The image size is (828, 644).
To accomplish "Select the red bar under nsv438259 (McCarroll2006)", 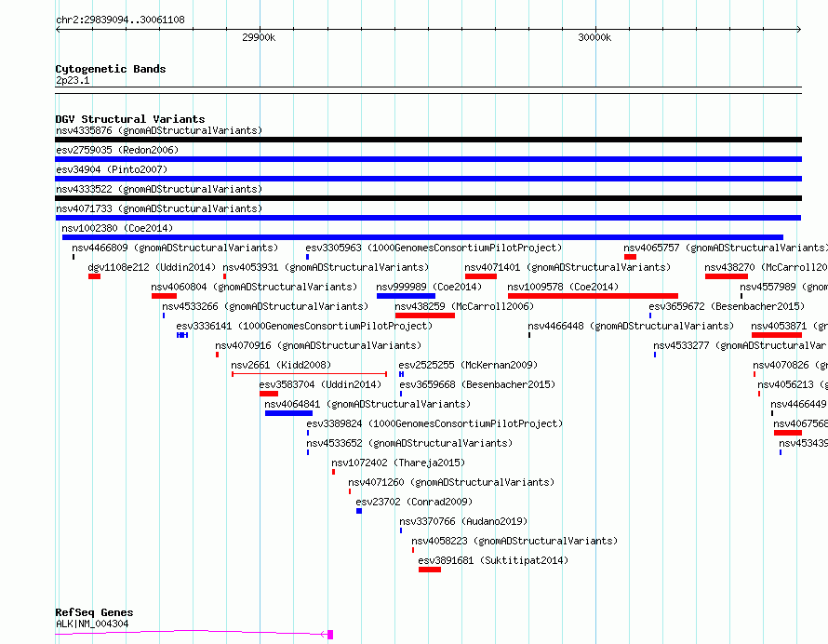I will pos(425,315).
